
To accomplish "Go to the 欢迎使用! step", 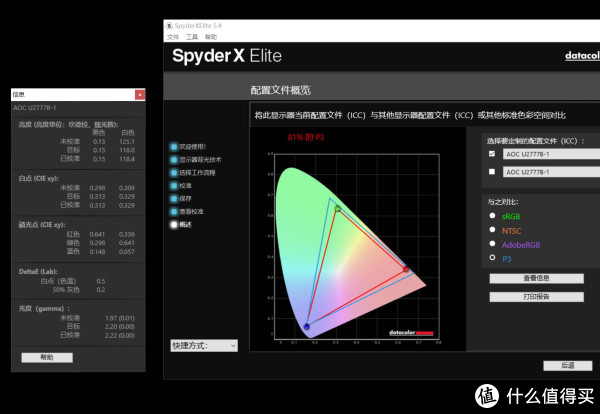I will pyautogui.click(x=192, y=147).
